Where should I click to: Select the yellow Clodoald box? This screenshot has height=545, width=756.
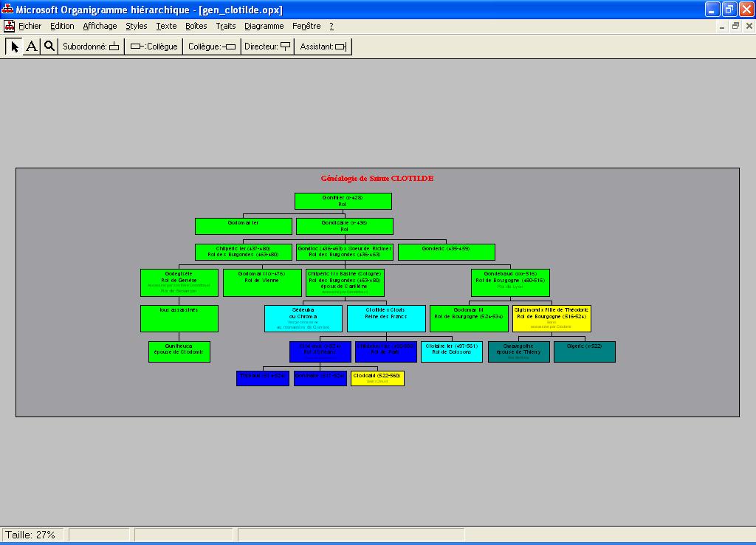pos(377,378)
